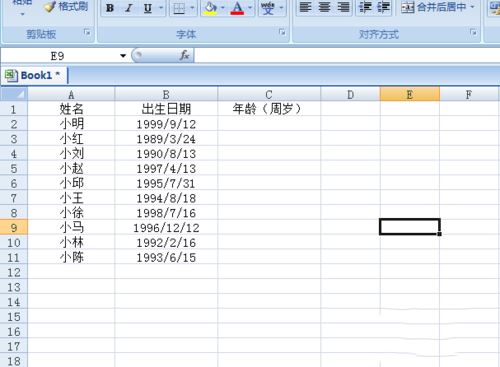500x367 pixels.
Task: Click cell containing 年龄（周岁）
Action: (x=269, y=109)
